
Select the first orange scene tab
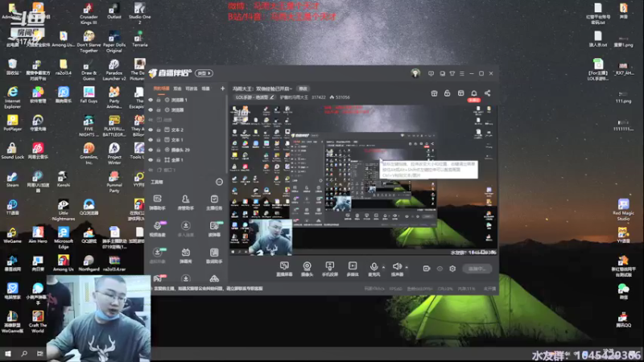click(161, 88)
